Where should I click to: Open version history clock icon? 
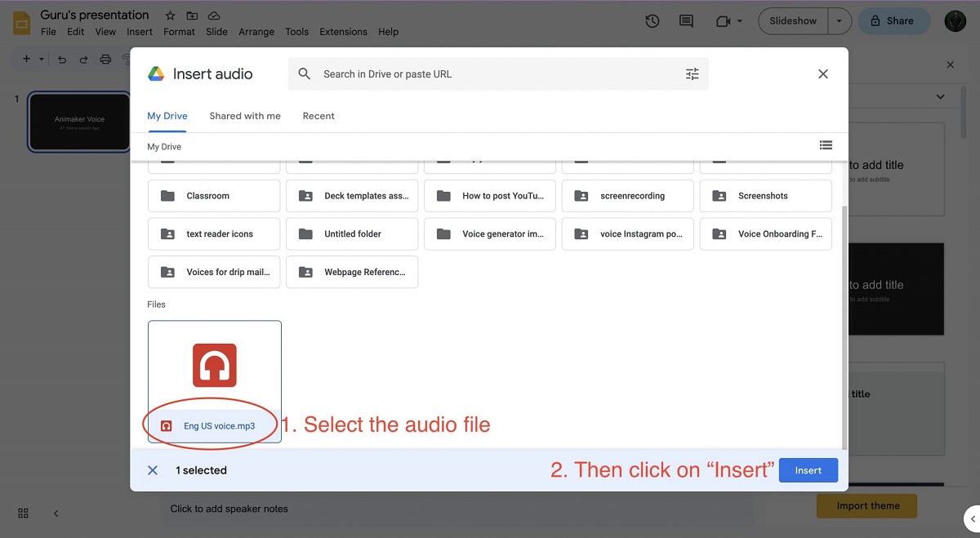652,21
